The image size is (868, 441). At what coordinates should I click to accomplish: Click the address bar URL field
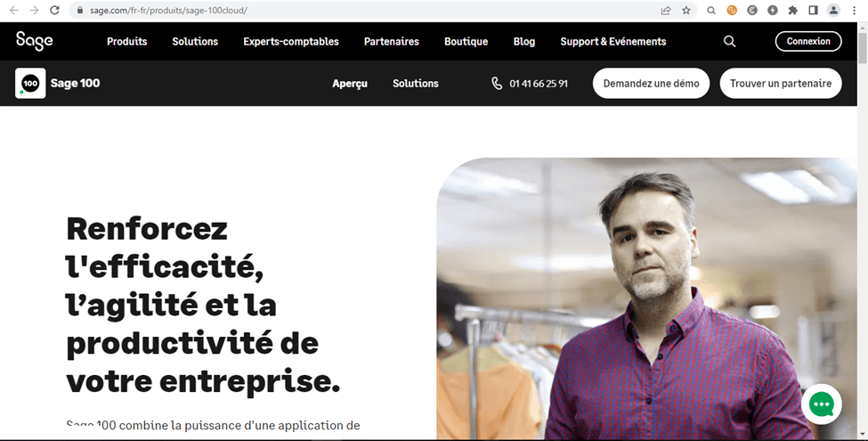pyautogui.click(x=365, y=10)
